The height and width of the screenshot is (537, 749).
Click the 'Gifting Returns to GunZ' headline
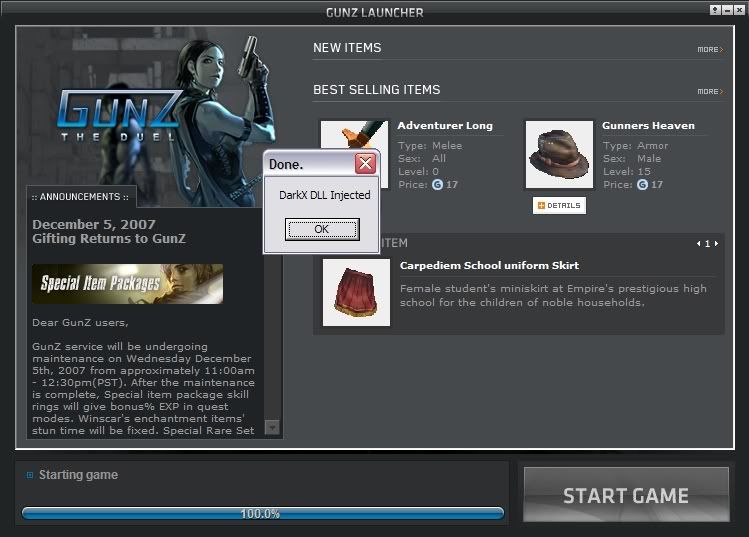click(x=109, y=238)
